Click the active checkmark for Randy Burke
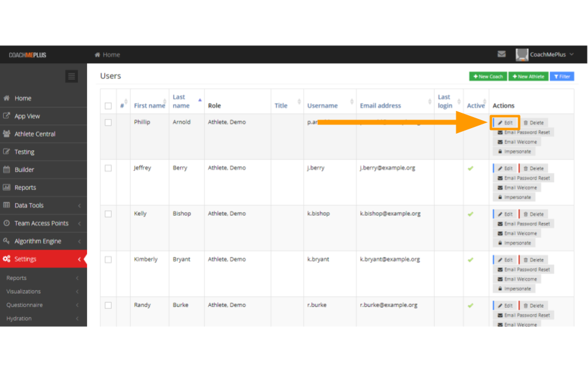Viewport: 588px width, 380px height. click(x=470, y=306)
